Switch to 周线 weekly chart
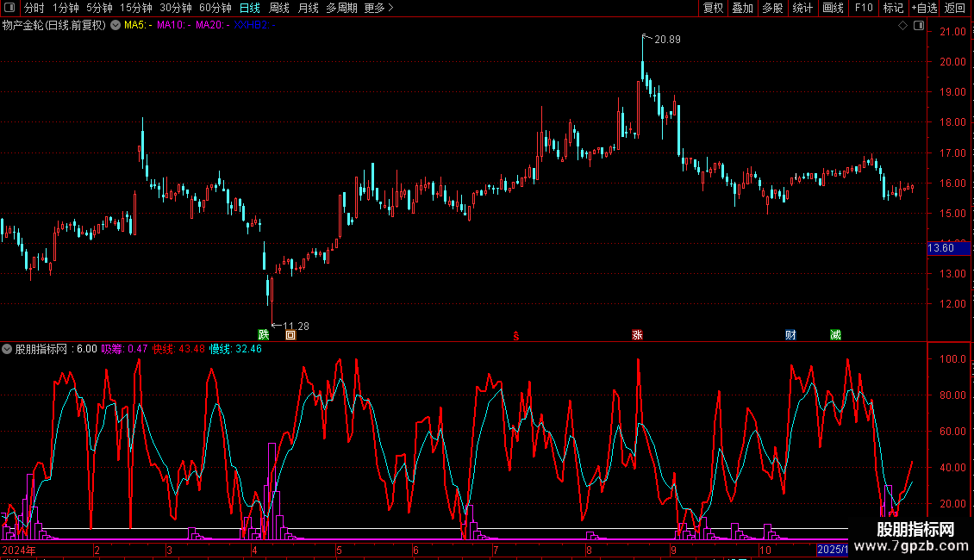The width and height of the screenshot is (974, 560). (x=279, y=8)
